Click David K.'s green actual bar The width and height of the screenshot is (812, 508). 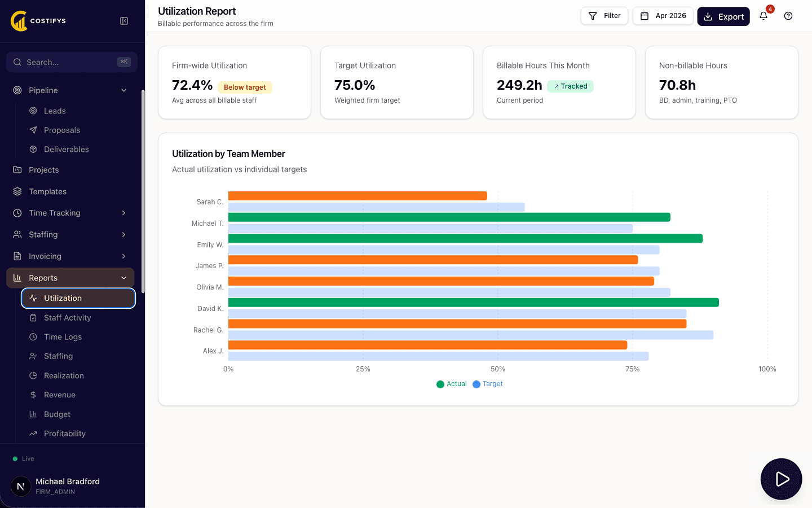474,303
